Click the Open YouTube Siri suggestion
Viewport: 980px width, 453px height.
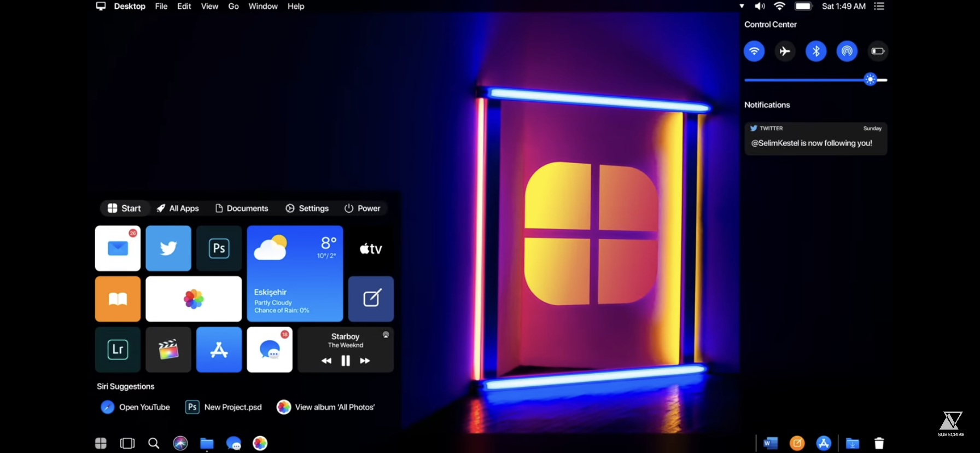[x=136, y=407]
